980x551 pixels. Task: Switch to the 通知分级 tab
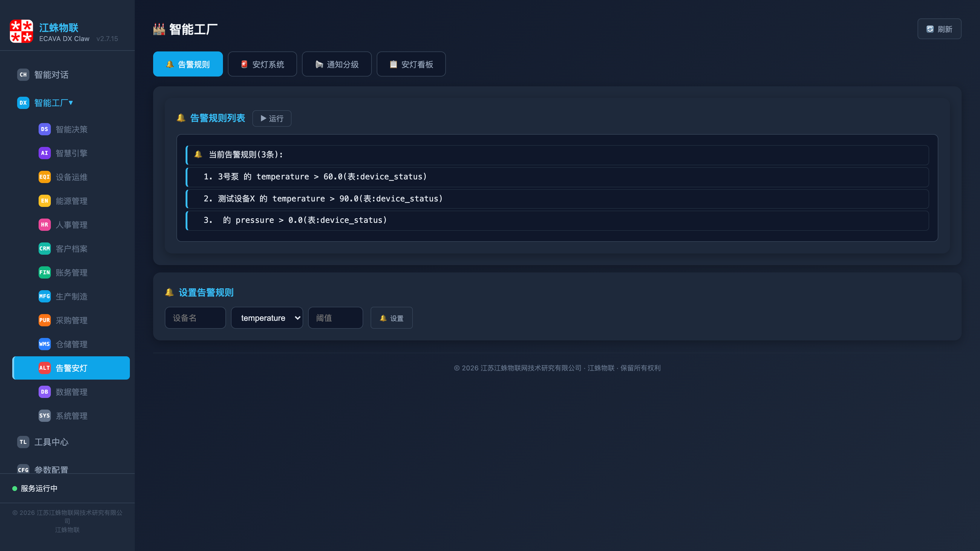337,64
